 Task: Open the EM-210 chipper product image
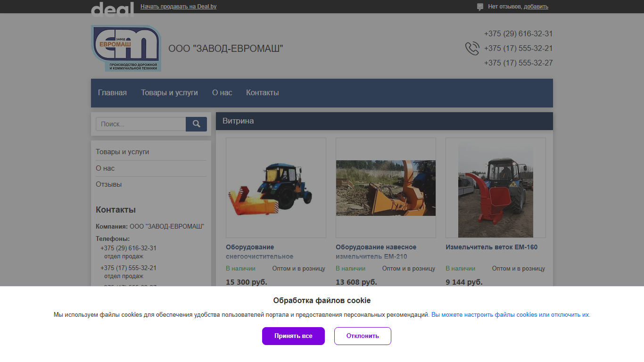386,188
